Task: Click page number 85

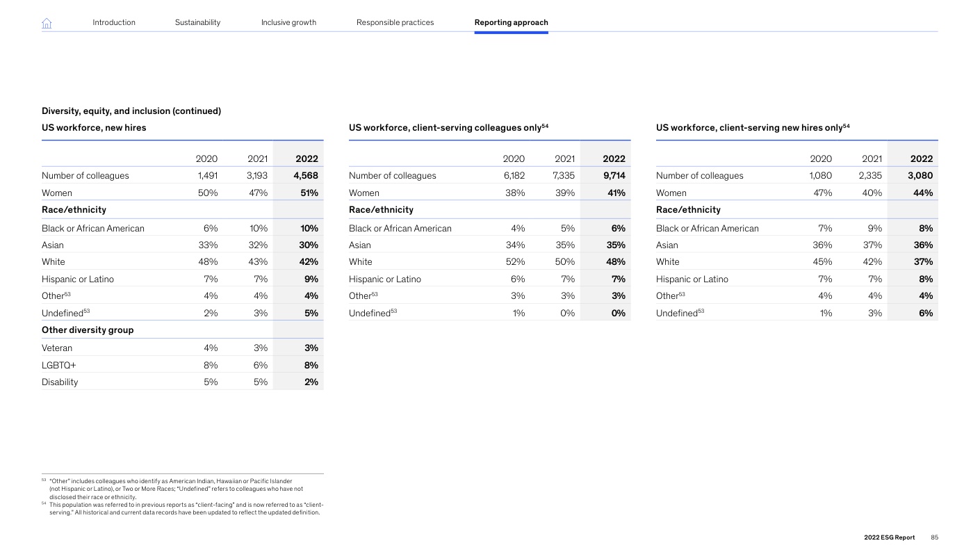Action: click(x=935, y=537)
